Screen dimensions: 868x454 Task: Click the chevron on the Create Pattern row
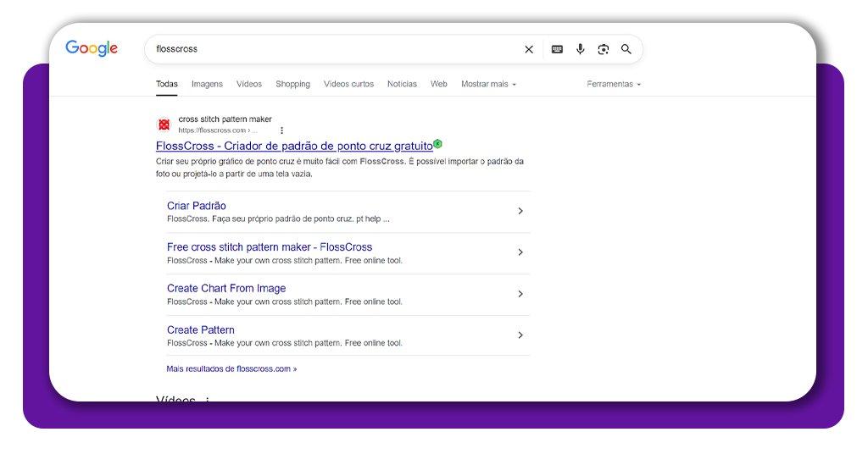coord(520,335)
